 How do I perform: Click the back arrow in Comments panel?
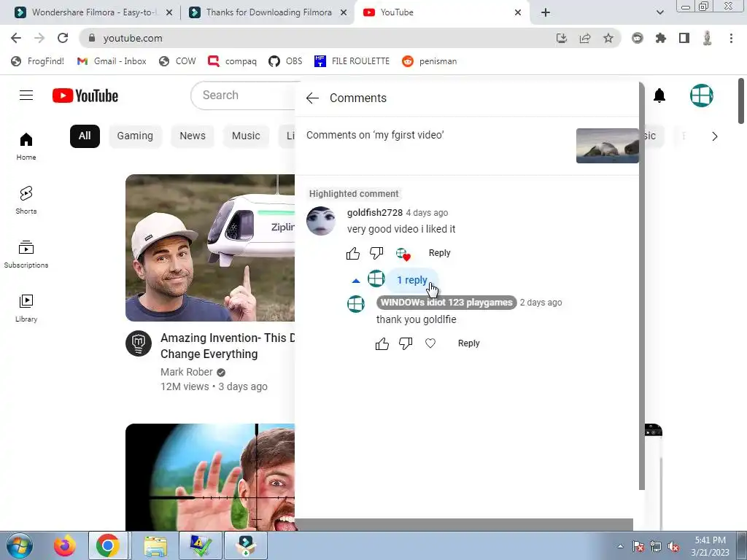point(312,98)
